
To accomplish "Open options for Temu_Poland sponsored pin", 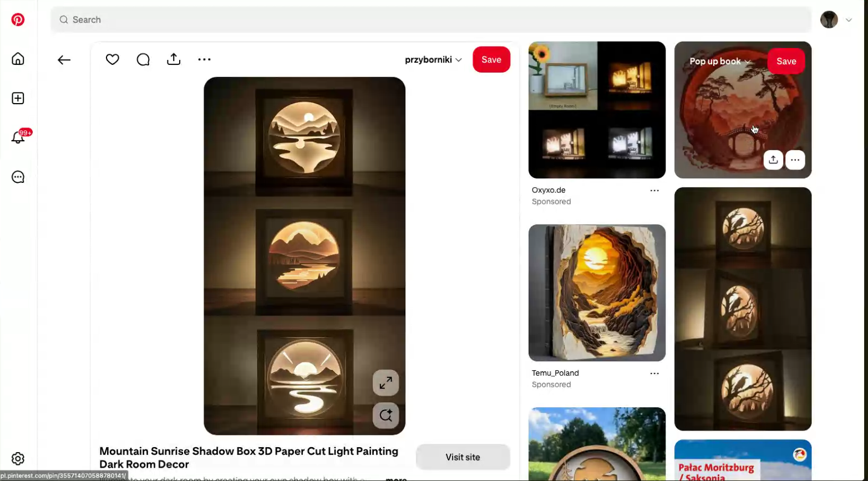I will tap(654, 373).
